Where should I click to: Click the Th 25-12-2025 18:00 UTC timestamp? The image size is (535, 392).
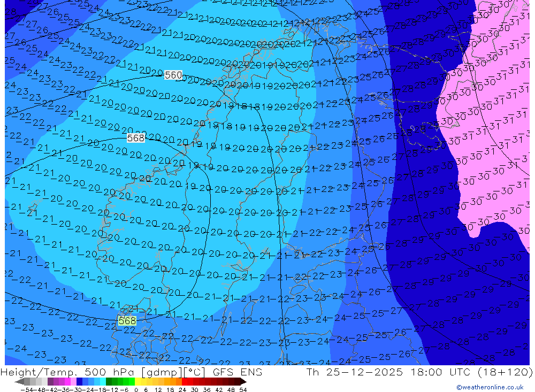[389, 372]
